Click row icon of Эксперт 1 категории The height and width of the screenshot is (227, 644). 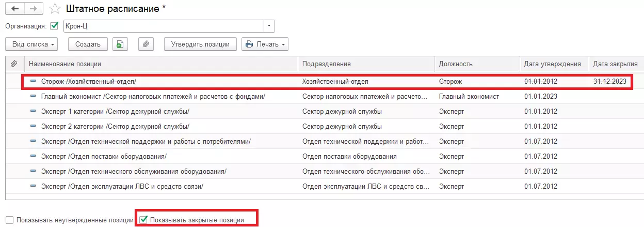tap(34, 111)
